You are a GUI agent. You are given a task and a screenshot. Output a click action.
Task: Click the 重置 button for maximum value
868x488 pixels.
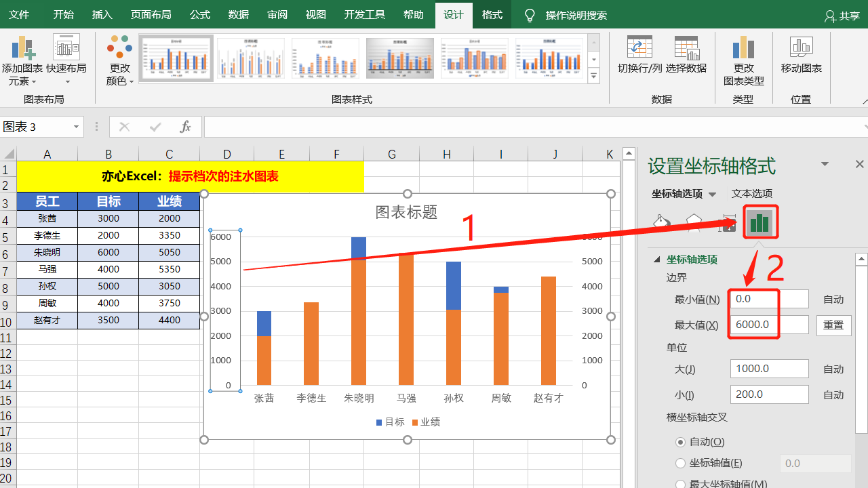[x=833, y=325]
